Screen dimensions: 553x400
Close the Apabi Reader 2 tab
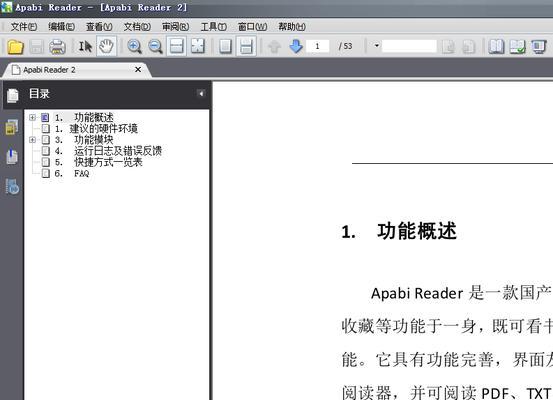click(138, 69)
